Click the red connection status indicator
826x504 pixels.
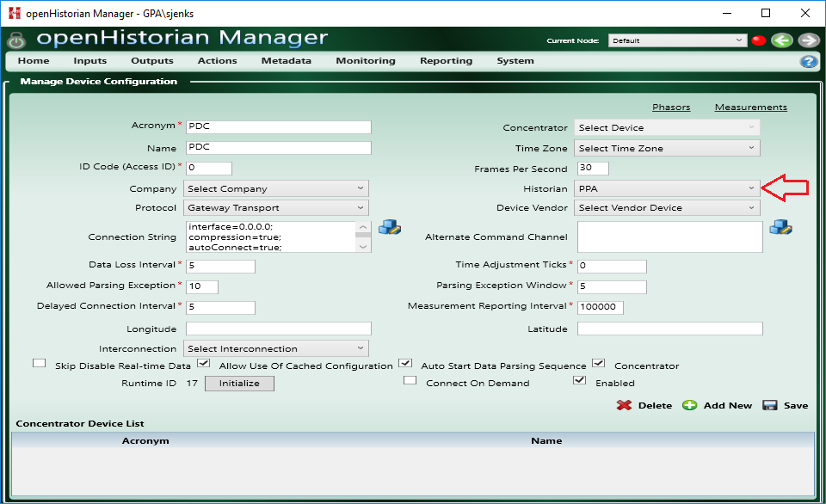pos(759,40)
